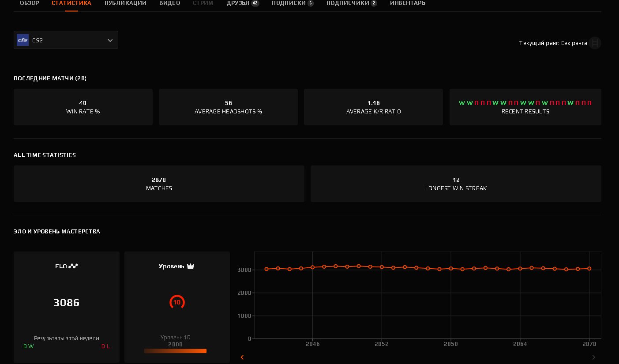Go to next chart page arrow

pos(593,357)
